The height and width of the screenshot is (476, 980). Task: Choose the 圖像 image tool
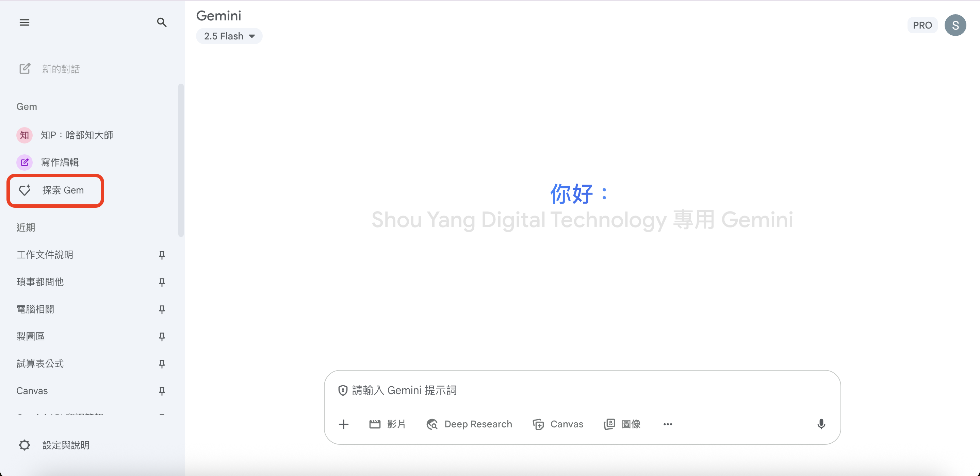(x=622, y=424)
